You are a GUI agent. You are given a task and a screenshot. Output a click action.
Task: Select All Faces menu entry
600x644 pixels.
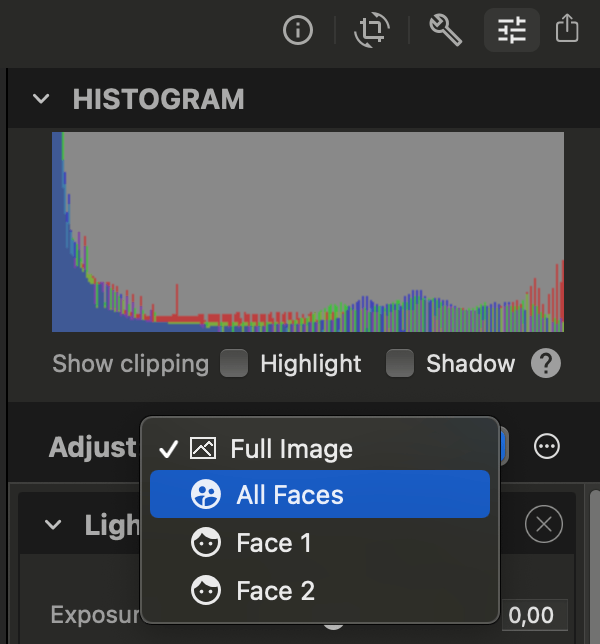pyautogui.click(x=320, y=494)
